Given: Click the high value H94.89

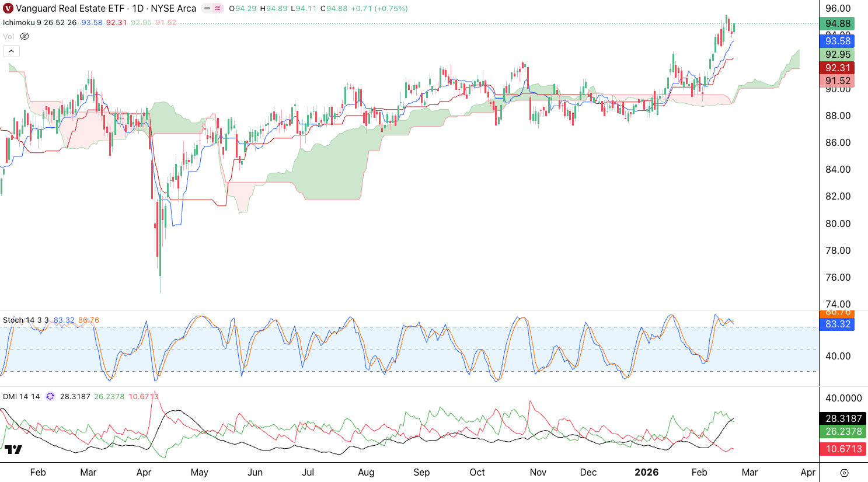Looking at the screenshot, I should [274, 9].
